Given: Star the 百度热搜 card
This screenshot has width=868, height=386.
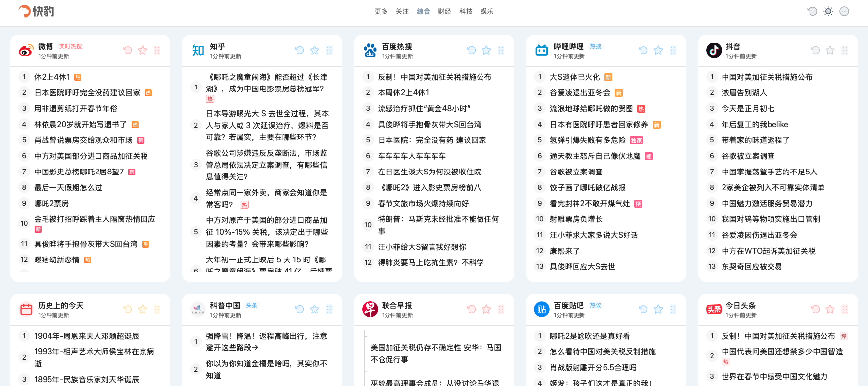Looking at the screenshot, I should pos(486,50).
